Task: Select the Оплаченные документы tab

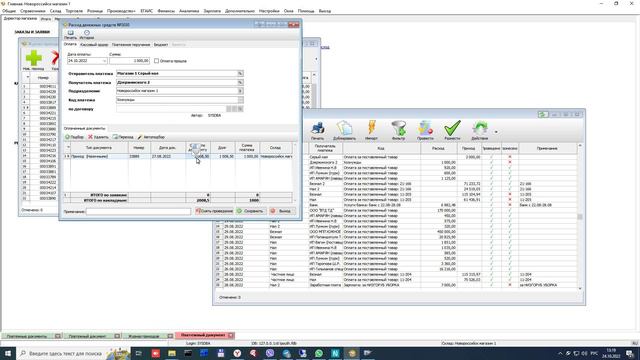Action: pyautogui.click(x=84, y=128)
